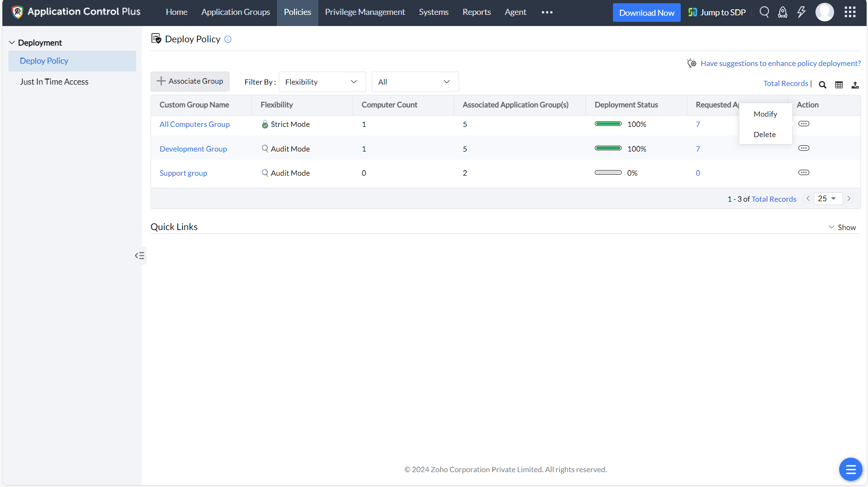868x487 pixels.
Task: Click the table search magnifier icon
Action: pos(822,85)
